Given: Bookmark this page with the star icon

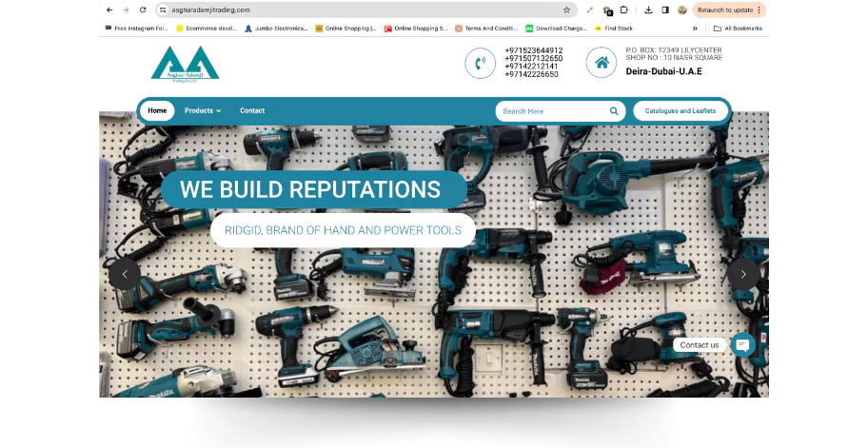Looking at the screenshot, I should tap(566, 10).
